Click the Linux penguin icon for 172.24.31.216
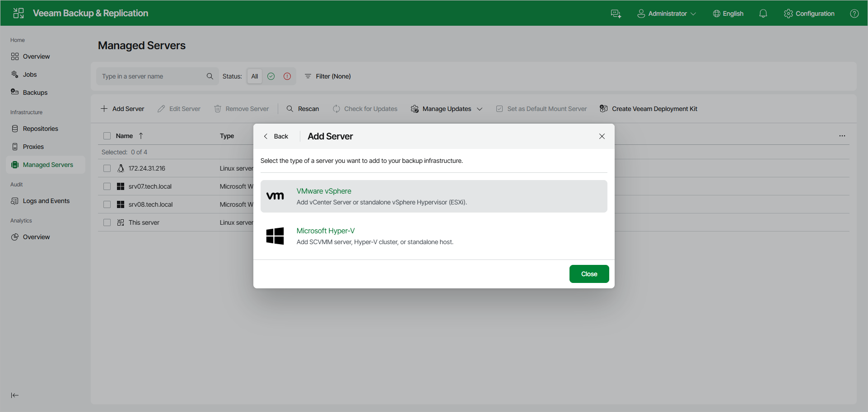Image resolution: width=868 pixels, height=412 pixels. coord(121,168)
